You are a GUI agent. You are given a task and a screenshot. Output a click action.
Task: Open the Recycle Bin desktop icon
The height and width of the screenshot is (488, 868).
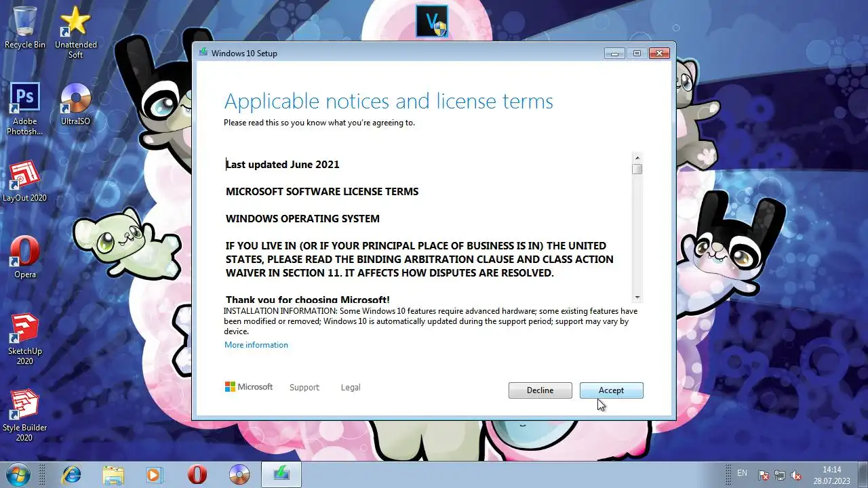click(x=25, y=27)
